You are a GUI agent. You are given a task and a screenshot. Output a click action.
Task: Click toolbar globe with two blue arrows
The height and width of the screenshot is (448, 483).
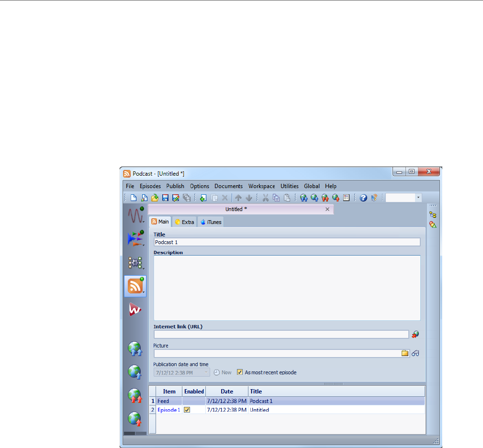(x=303, y=198)
